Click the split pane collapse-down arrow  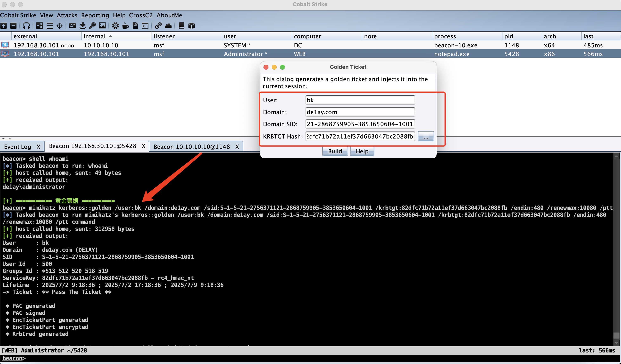pos(10,138)
